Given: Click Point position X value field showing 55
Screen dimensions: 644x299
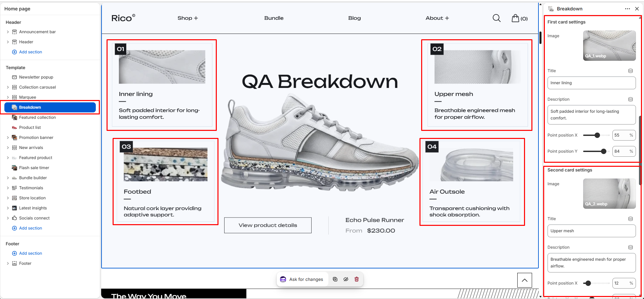Looking at the screenshot, I should (x=624, y=135).
